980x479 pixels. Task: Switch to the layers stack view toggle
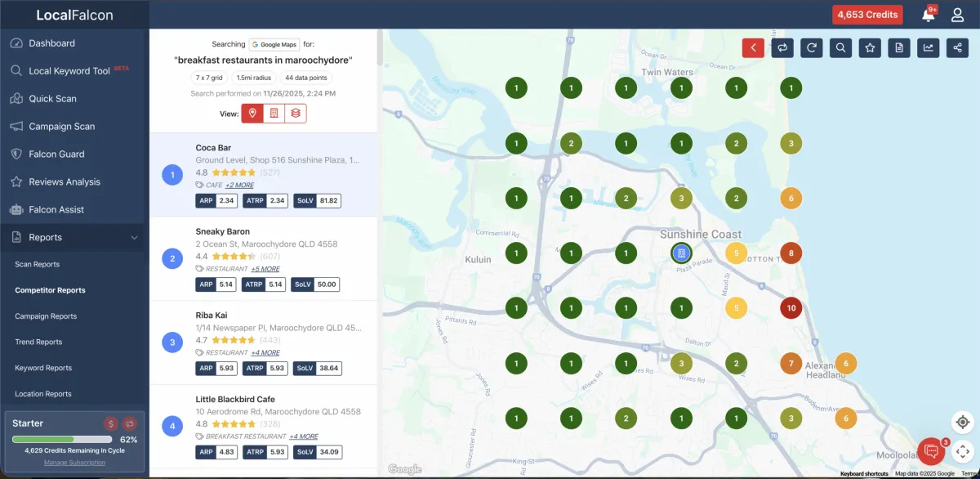296,113
